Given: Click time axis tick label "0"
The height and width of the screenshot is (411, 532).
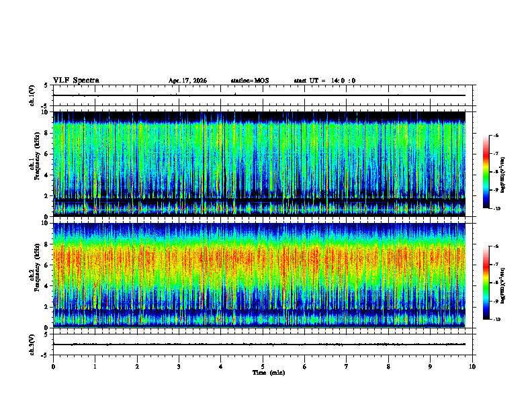Looking at the screenshot, I should pyautogui.click(x=53, y=367).
